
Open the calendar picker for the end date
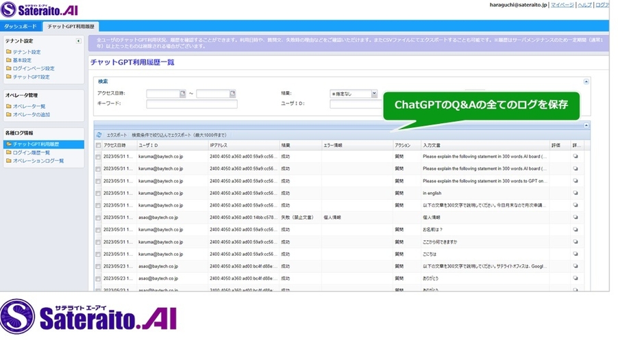(x=232, y=94)
